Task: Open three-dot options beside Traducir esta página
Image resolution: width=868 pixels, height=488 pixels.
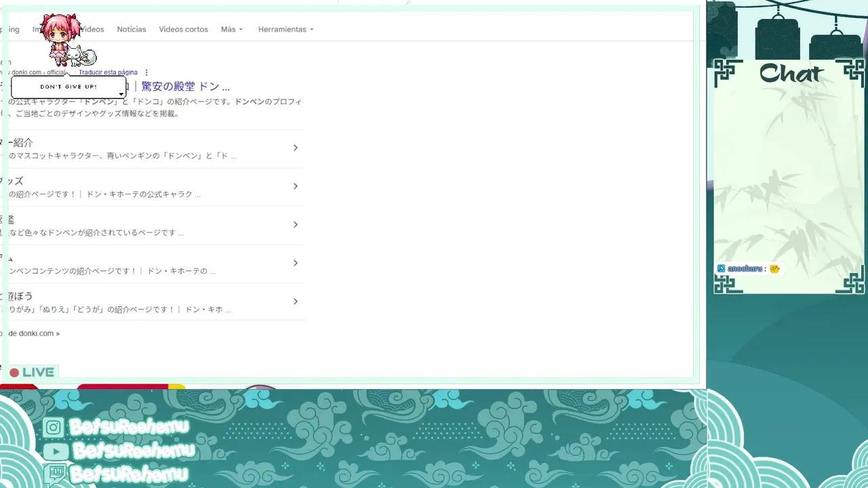Action: point(146,73)
